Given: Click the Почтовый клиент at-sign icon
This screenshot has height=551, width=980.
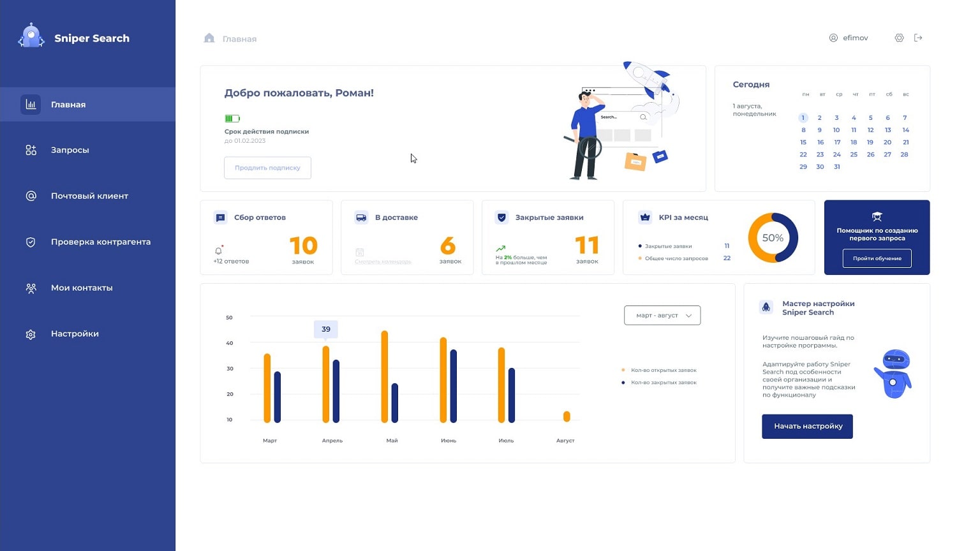Looking at the screenshot, I should coord(31,196).
